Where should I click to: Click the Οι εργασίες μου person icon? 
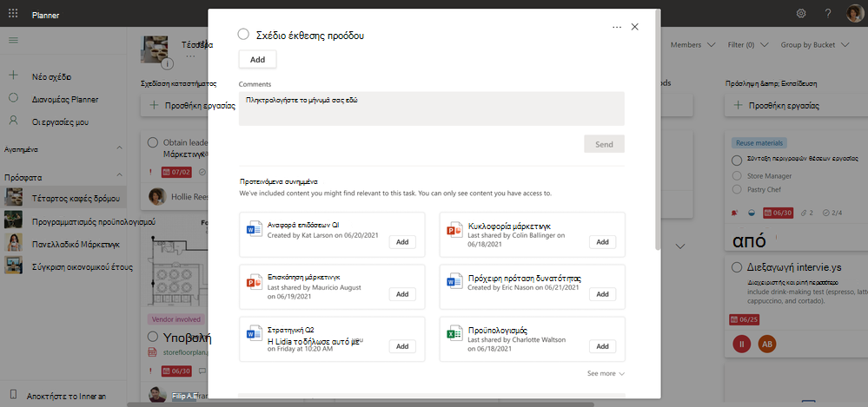point(14,121)
